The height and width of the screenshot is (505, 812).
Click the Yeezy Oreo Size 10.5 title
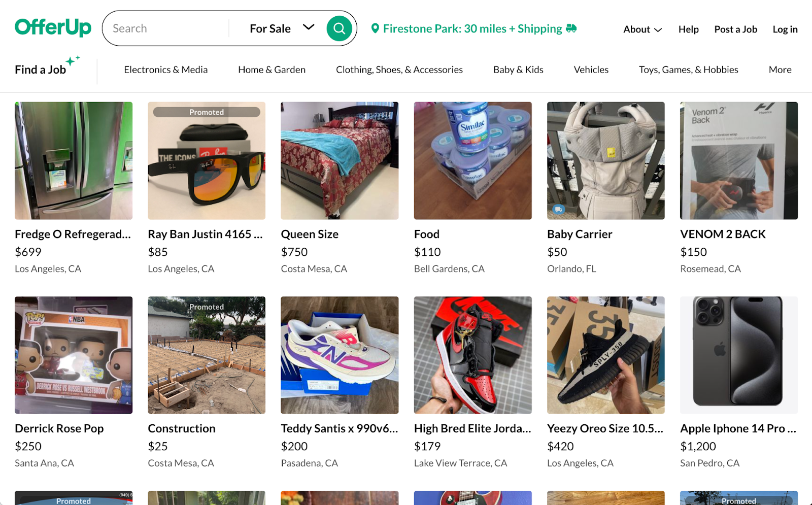click(x=605, y=428)
